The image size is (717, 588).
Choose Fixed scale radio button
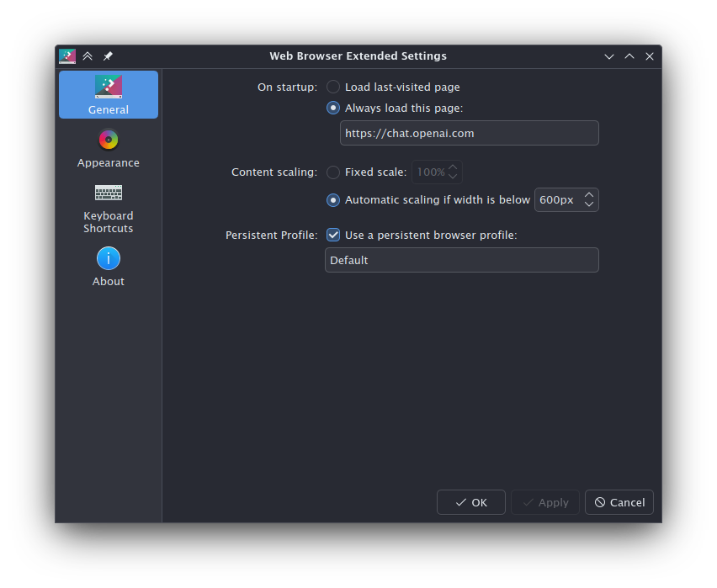(x=366, y=172)
